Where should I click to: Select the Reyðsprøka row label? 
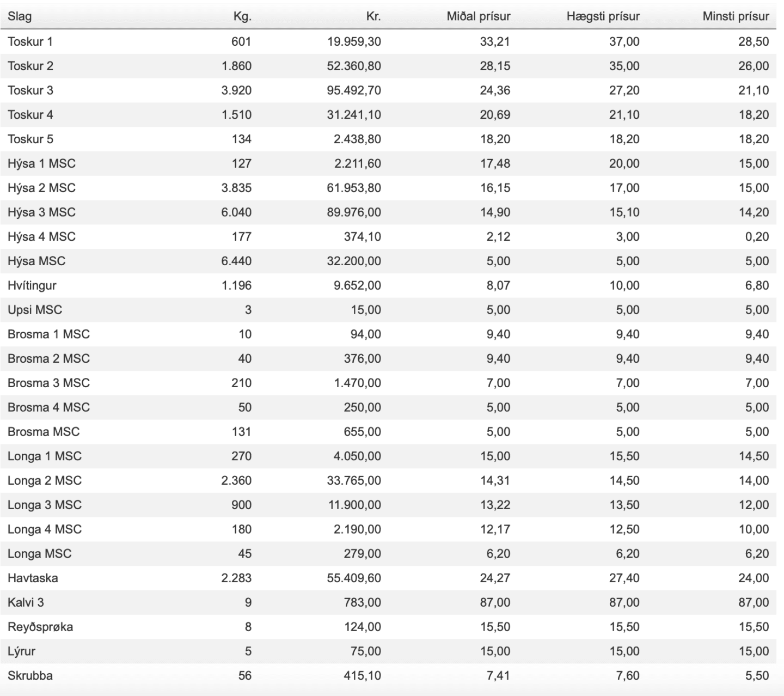40,627
